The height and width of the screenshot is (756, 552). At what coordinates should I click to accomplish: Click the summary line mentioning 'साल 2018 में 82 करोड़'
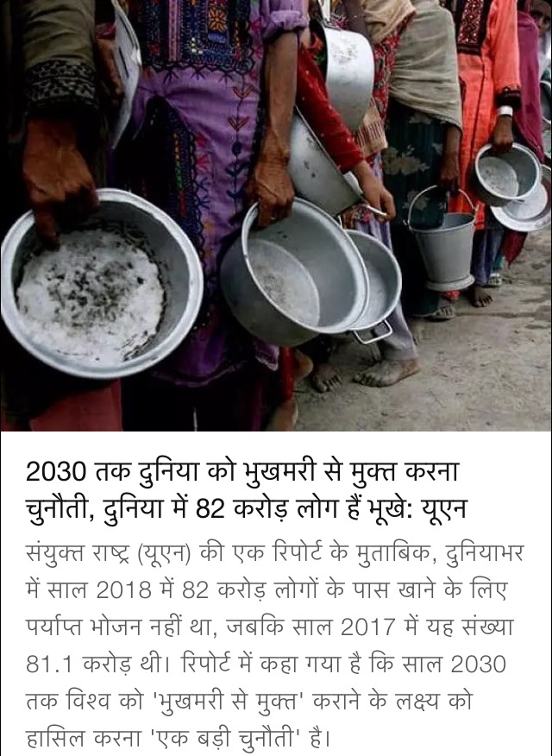click(x=266, y=589)
